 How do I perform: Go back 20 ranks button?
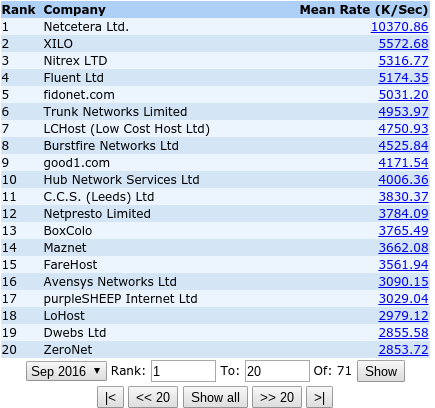click(x=153, y=397)
